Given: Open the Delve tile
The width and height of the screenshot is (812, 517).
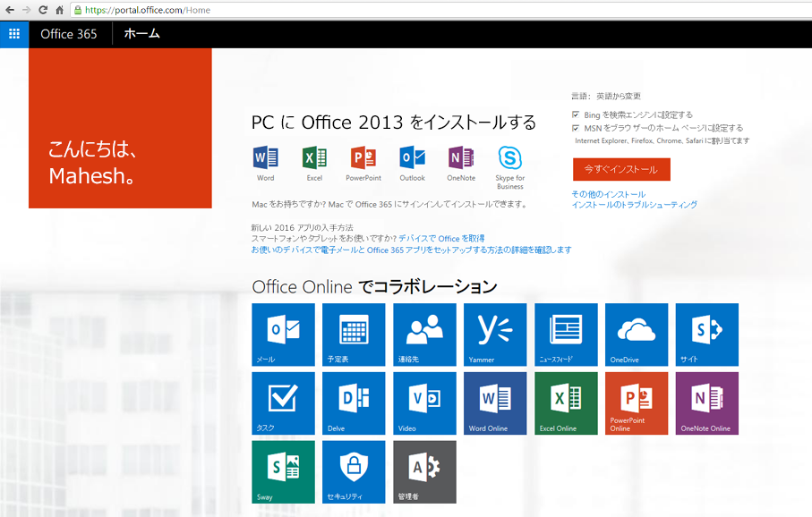Looking at the screenshot, I should pyautogui.click(x=354, y=403).
